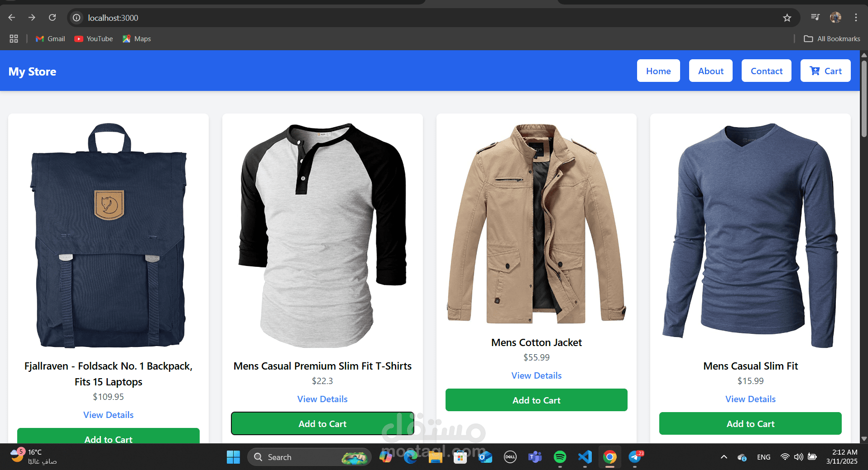Click the taskbar Search box
868x470 pixels.
(x=309, y=457)
